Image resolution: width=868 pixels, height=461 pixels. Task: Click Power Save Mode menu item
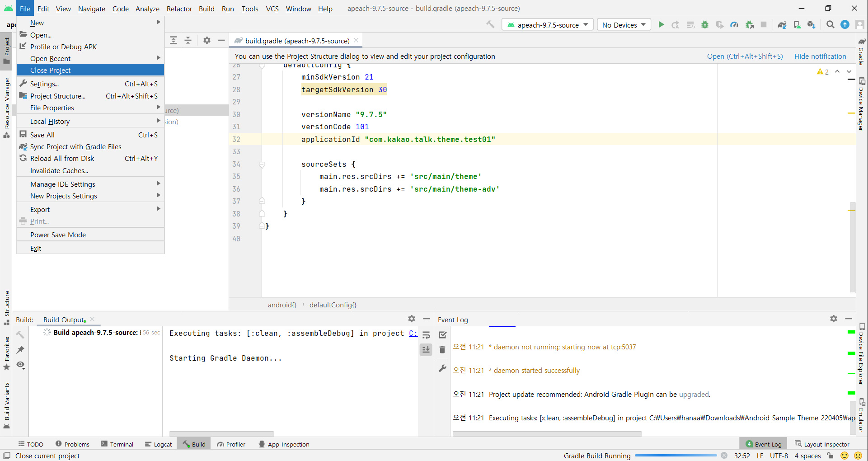tap(90, 235)
